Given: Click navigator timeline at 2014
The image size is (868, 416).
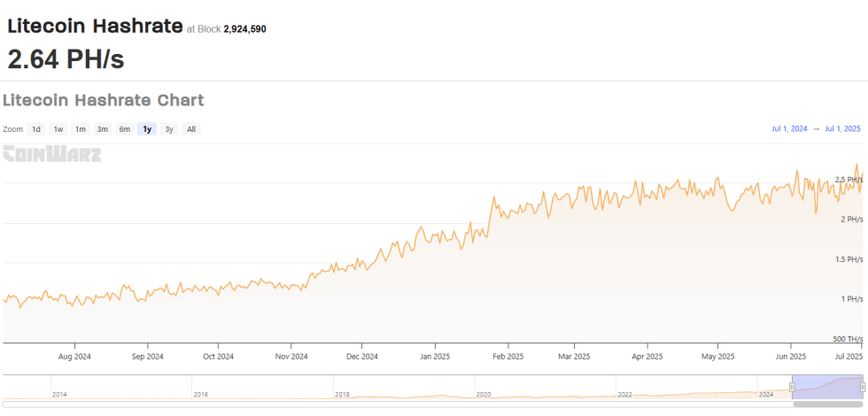Looking at the screenshot, I should (59, 394).
